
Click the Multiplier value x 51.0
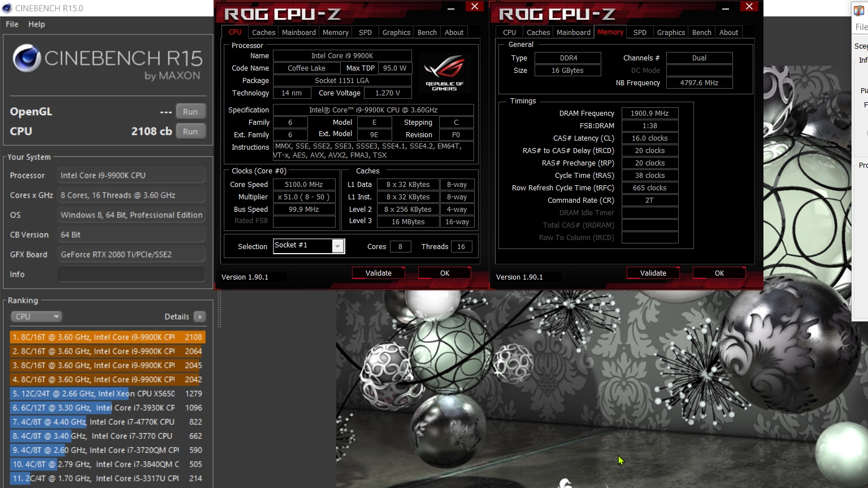tap(304, 197)
